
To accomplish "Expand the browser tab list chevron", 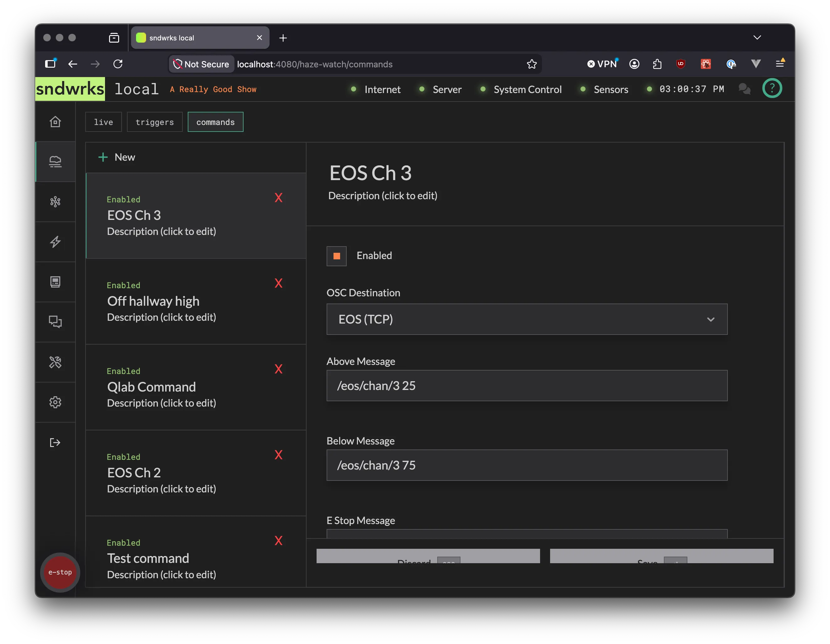I will pos(757,38).
